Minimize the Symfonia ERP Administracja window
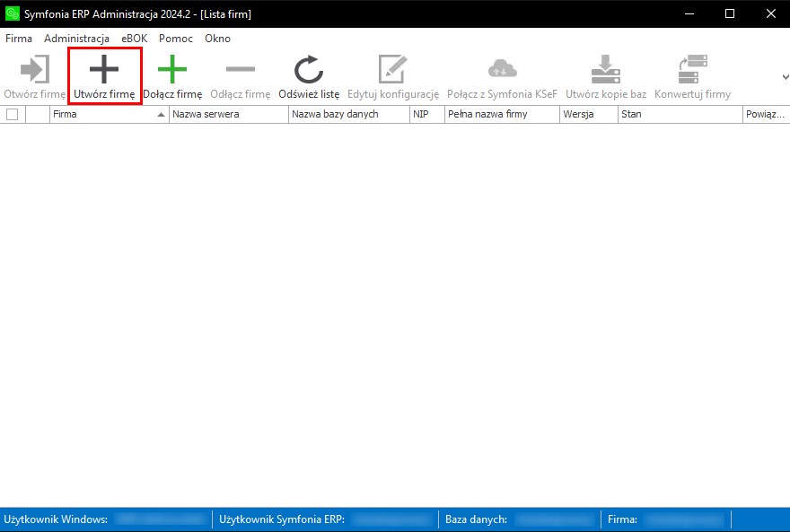Viewport: 790px width, 532px height. [689, 13]
